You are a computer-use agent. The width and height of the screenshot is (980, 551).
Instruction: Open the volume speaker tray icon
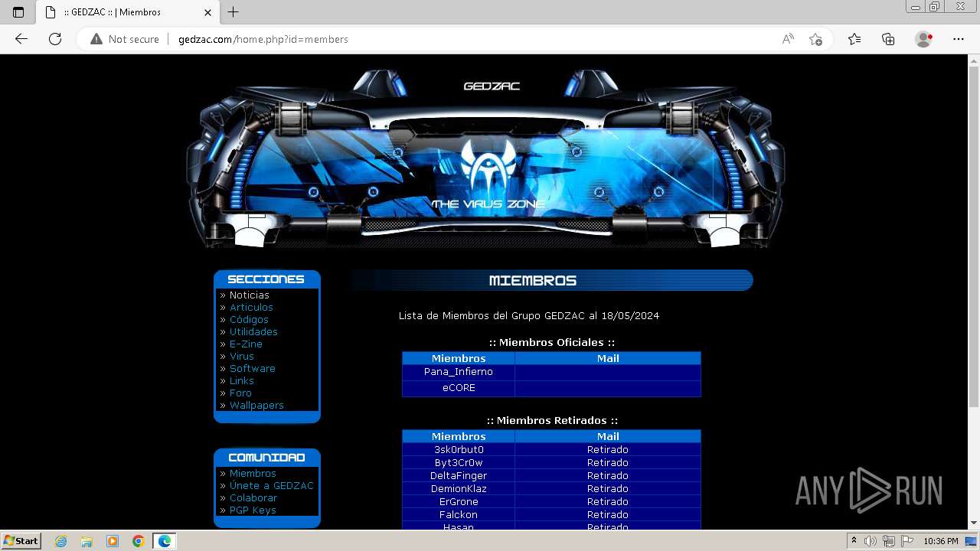[871, 541]
